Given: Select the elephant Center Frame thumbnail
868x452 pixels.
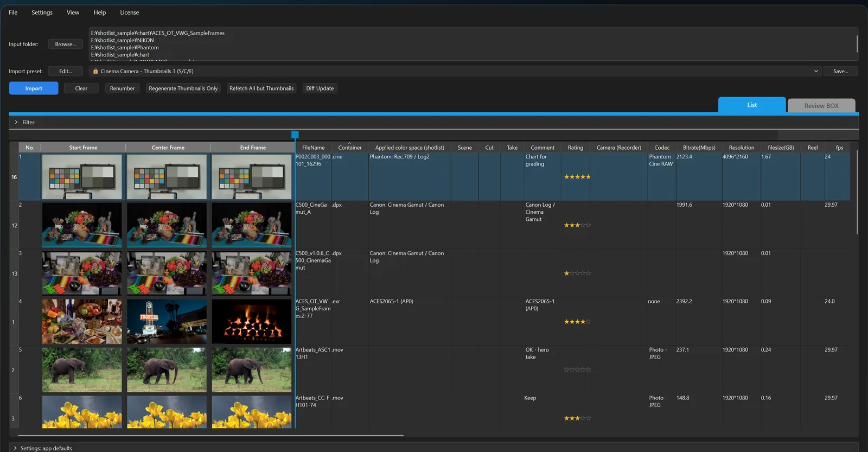Looking at the screenshot, I should click(167, 370).
